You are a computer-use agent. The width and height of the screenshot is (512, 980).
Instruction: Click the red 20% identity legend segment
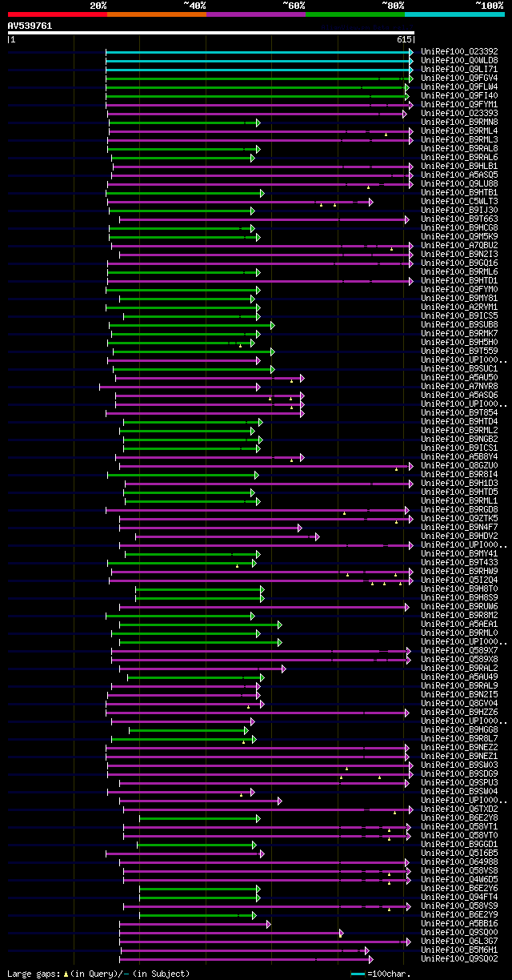(58, 14)
